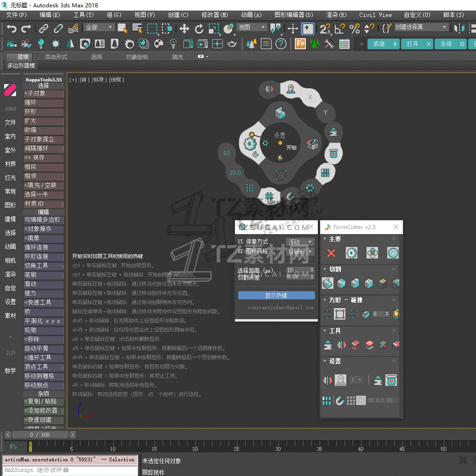Open the 修改器(M) menu

tap(215, 15)
